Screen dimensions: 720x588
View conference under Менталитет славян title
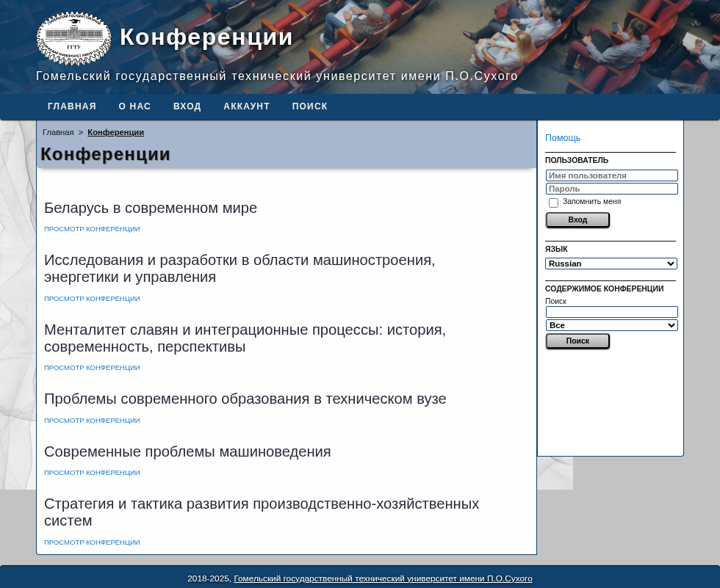pyautogui.click(x=92, y=368)
